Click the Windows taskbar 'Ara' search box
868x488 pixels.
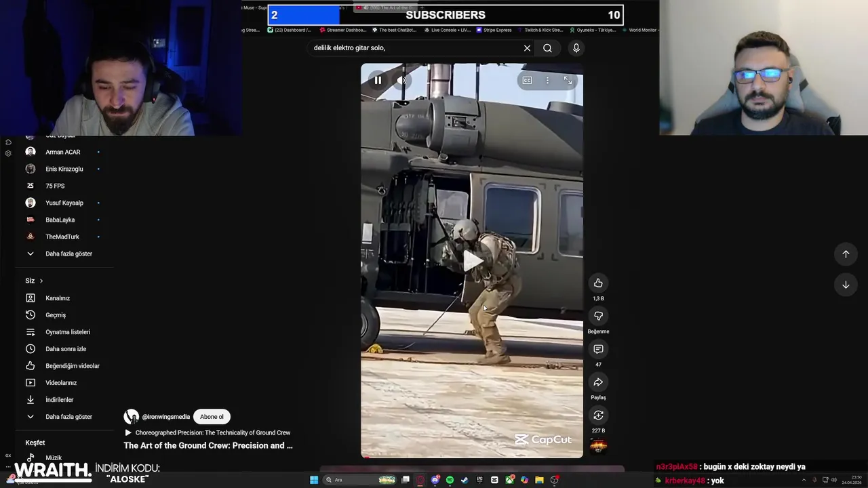pos(359,480)
